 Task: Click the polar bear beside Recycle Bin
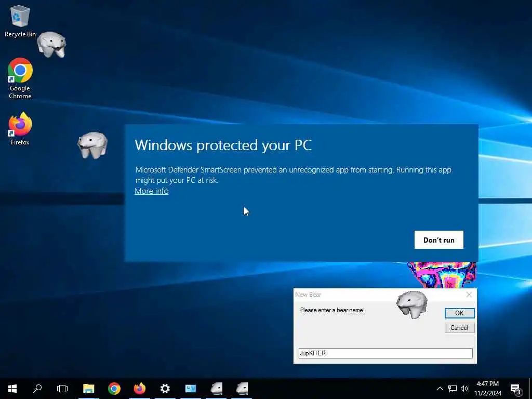pyautogui.click(x=51, y=45)
